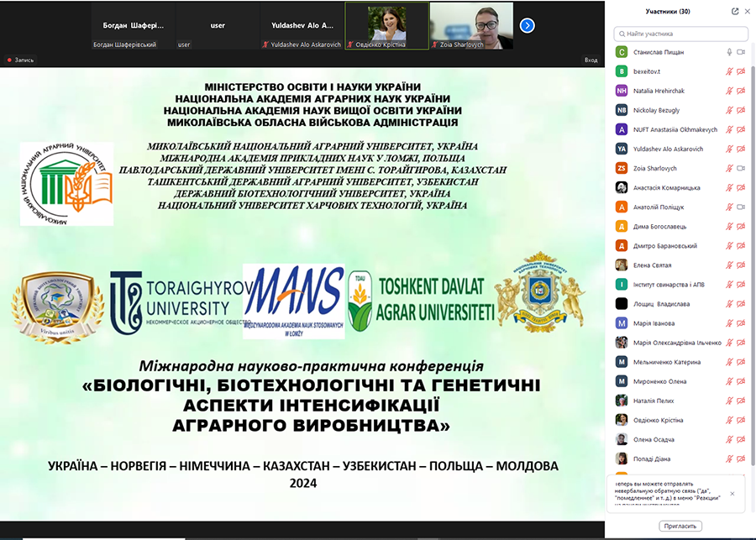Click the name Попаді Діана
The width and height of the screenshot is (756, 540).
[652, 459]
